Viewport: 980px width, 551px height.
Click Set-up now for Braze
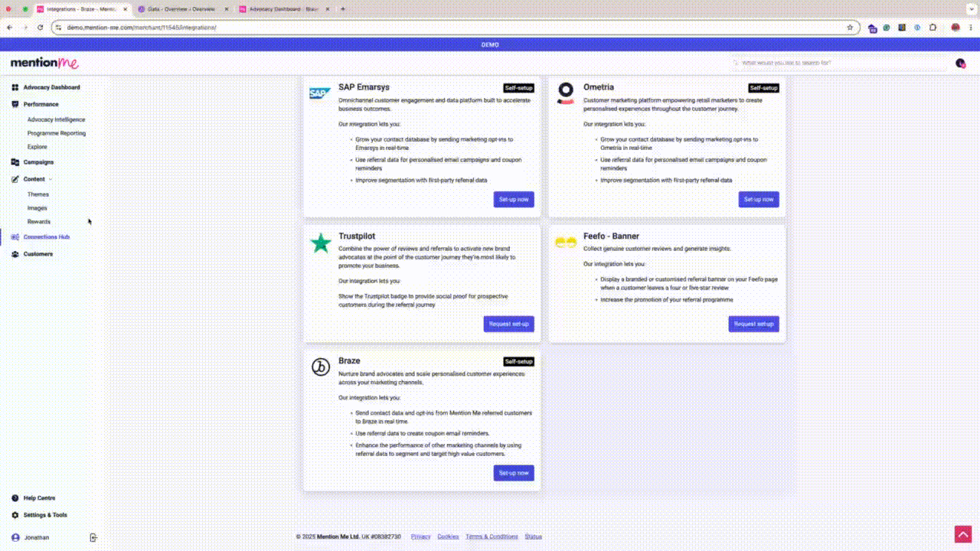tap(514, 473)
